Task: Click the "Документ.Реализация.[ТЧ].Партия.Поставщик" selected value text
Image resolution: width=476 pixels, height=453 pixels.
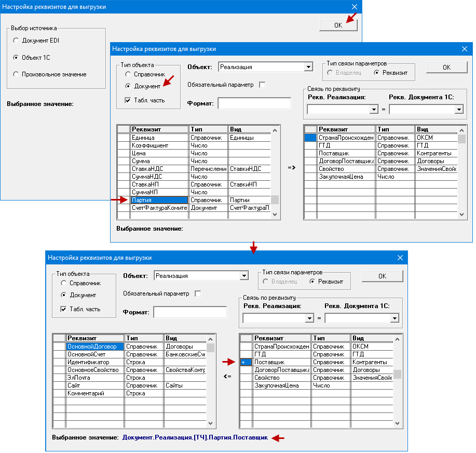Action: pos(195,437)
